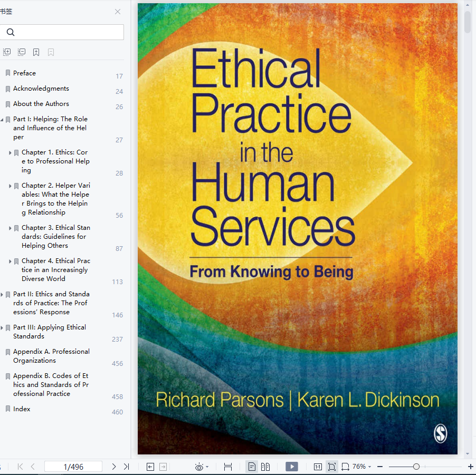
Task: Toggle single page view mode
Action: tap(252, 467)
